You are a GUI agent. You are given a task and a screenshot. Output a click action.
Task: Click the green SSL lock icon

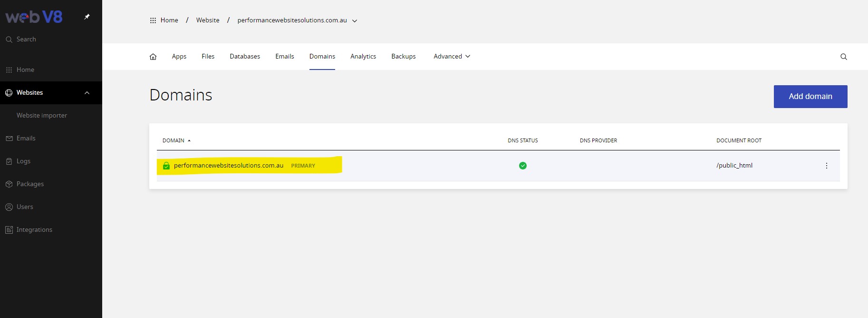point(166,166)
